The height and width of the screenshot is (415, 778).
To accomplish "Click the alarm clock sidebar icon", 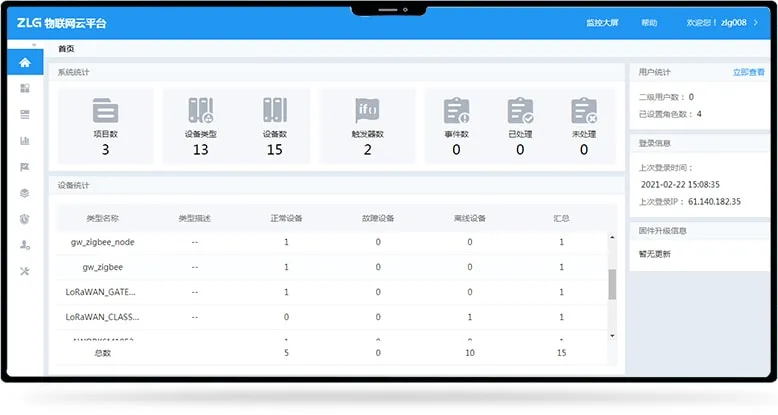I will [25, 218].
